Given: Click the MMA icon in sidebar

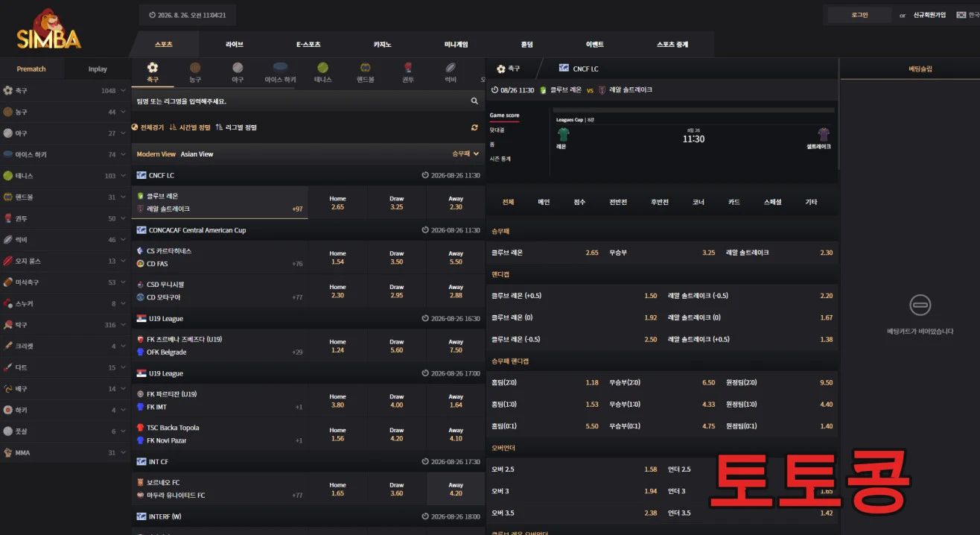Looking at the screenshot, I should pyautogui.click(x=8, y=452).
